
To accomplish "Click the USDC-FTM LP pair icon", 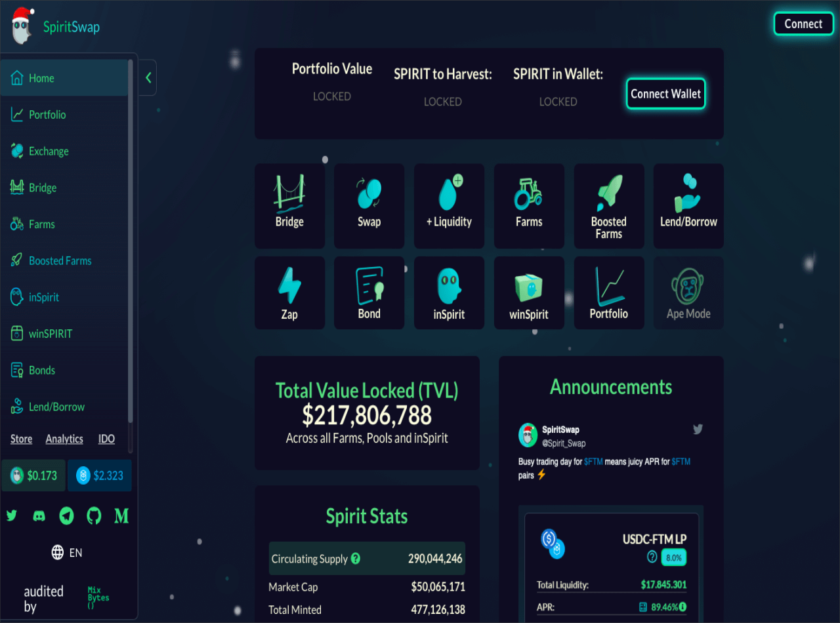I will tap(553, 544).
